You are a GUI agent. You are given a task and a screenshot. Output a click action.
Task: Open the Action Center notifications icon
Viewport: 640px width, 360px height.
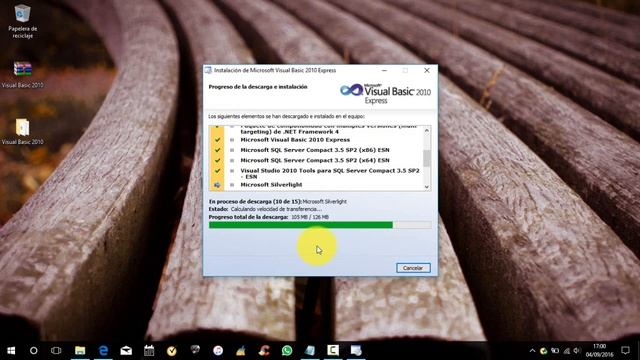tap(625, 351)
